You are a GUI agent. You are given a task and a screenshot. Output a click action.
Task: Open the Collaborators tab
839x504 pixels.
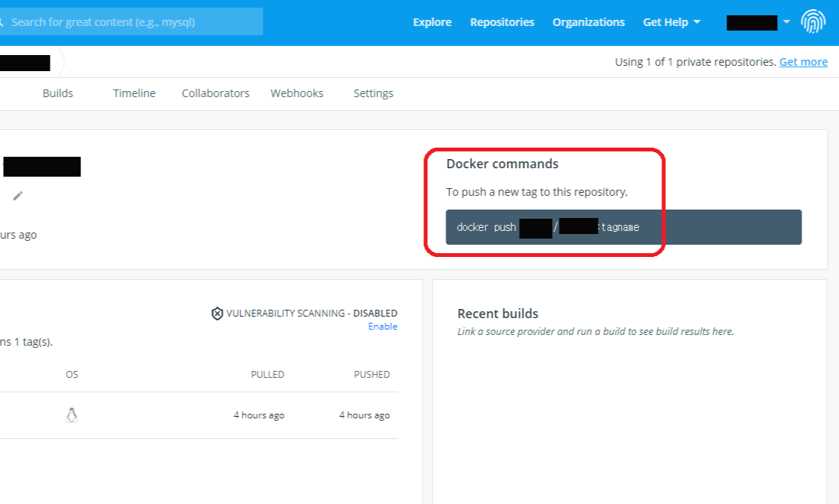click(216, 93)
